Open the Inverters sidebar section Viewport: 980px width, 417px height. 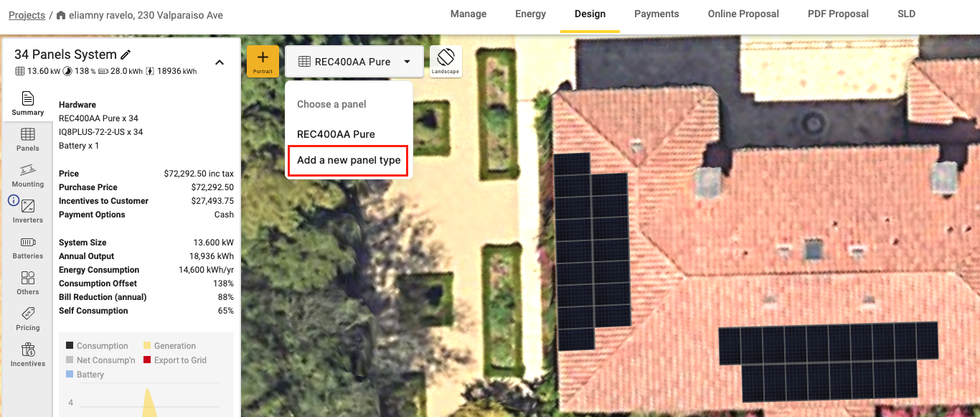[x=27, y=211]
